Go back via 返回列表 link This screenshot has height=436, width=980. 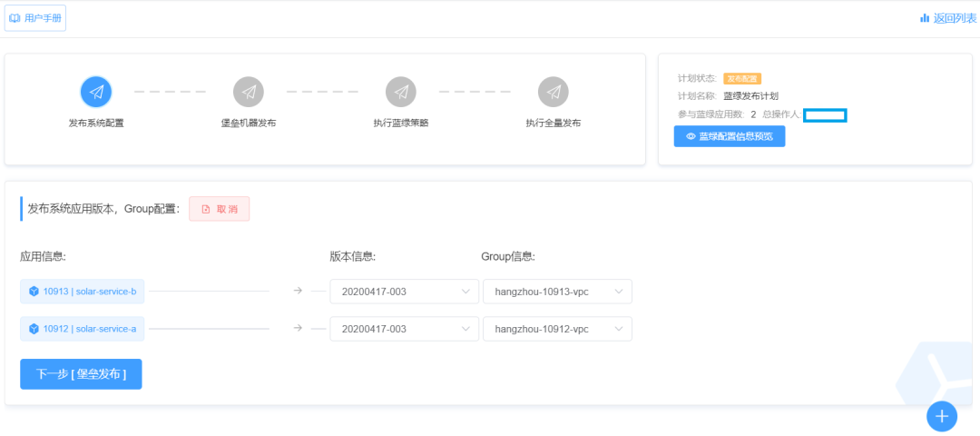[x=955, y=17]
